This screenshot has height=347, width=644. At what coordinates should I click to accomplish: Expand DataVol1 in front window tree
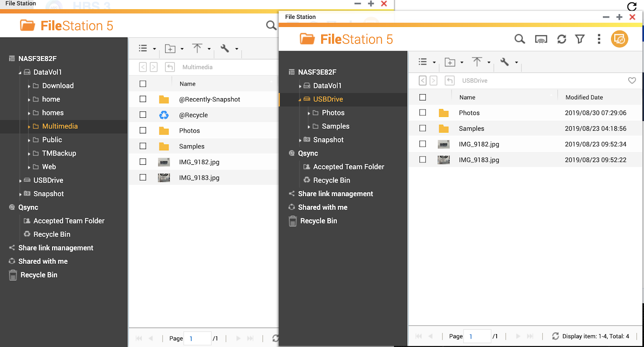pyautogui.click(x=300, y=86)
